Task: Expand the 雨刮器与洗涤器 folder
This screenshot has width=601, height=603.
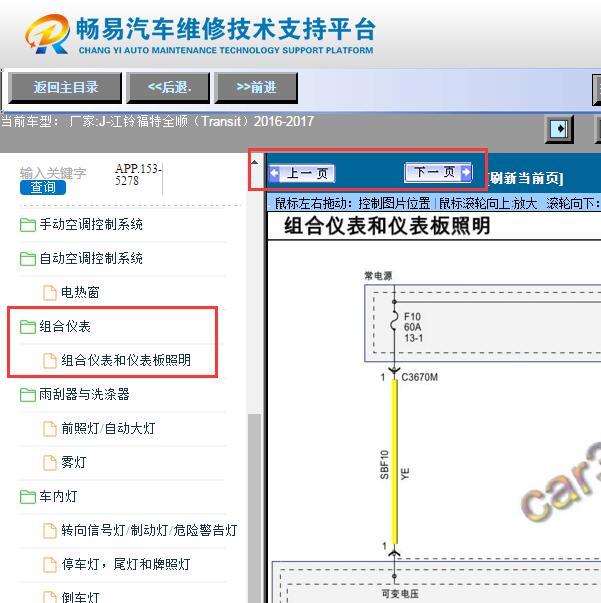Action: [x=85, y=394]
